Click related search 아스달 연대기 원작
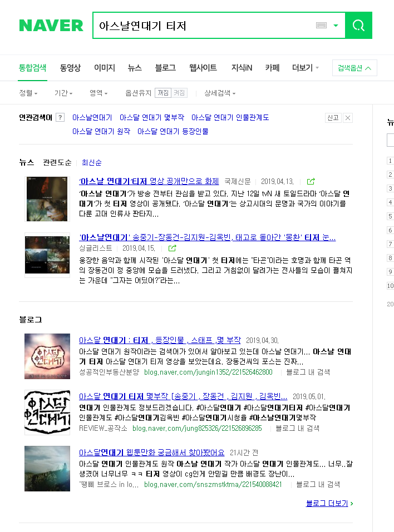 click(x=101, y=131)
